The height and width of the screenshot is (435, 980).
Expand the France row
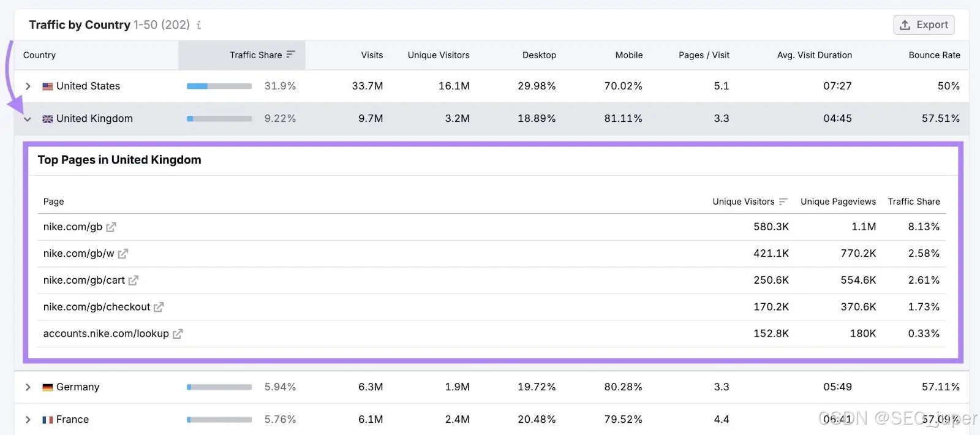coord(28,420)
